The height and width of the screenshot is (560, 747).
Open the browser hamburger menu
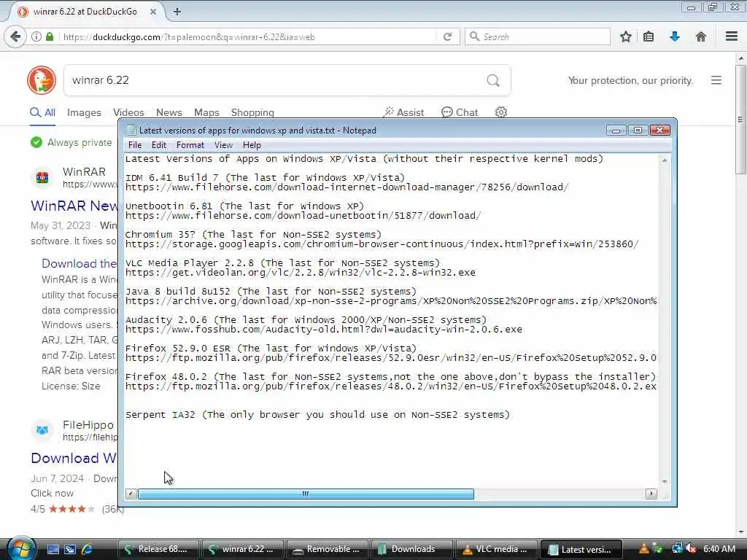coord(732,36)
